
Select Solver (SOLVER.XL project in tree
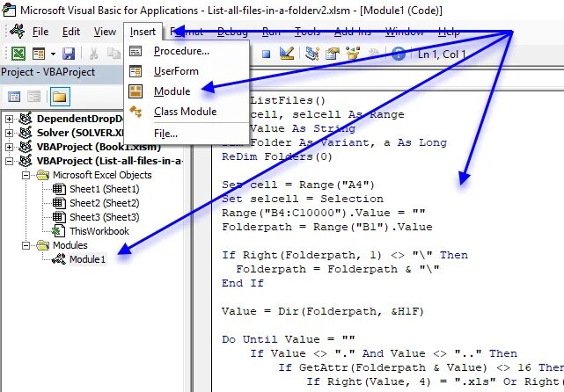tap(80, 133)
